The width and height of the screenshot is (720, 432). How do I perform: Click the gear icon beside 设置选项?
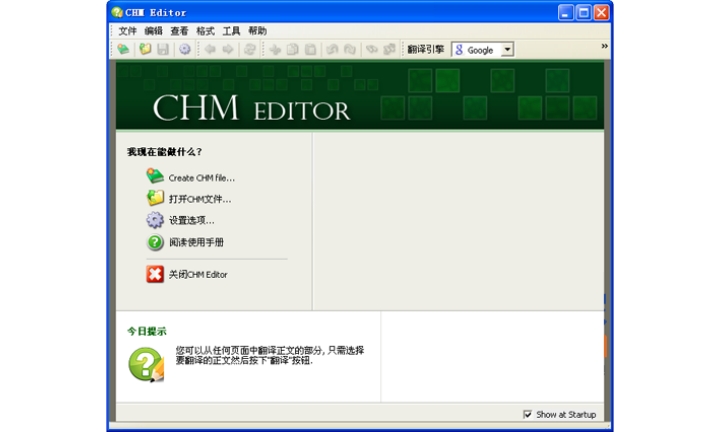(x=155, y=220)
